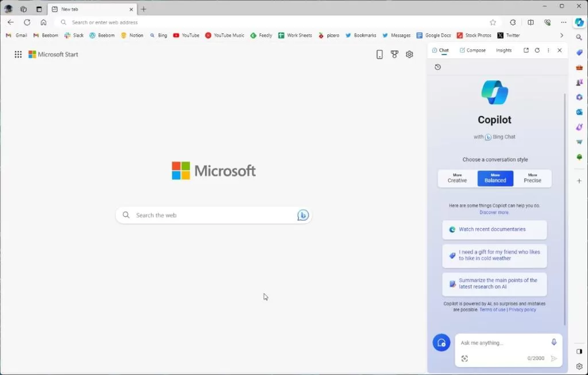Open the rewards trophy icon
Image resolution: width=588 pixels, height=375 pixels.
394,55
